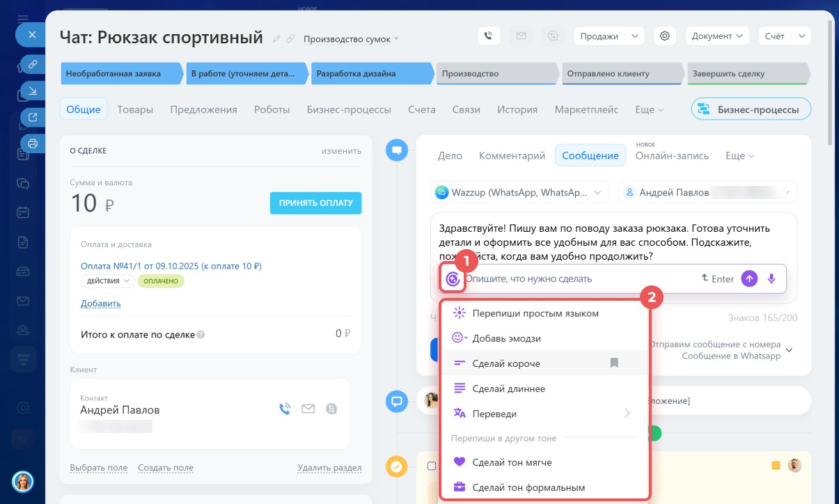This screenshot has height=504, width=839.
Task: Click the Продажи button
Action: 599,36
